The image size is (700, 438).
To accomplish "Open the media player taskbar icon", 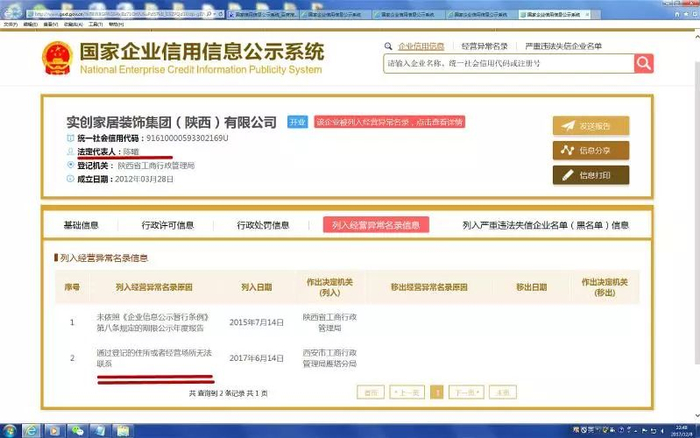I will pos(54,431).
